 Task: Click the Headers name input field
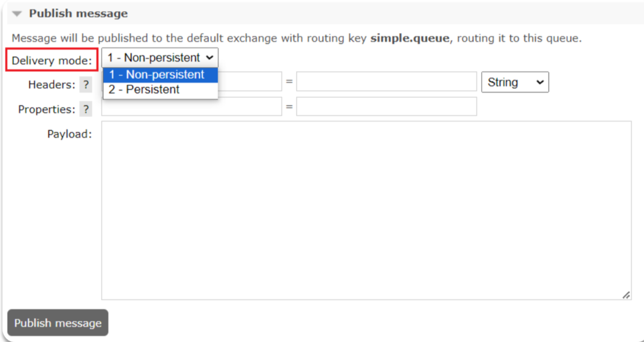tap(250, 81)
